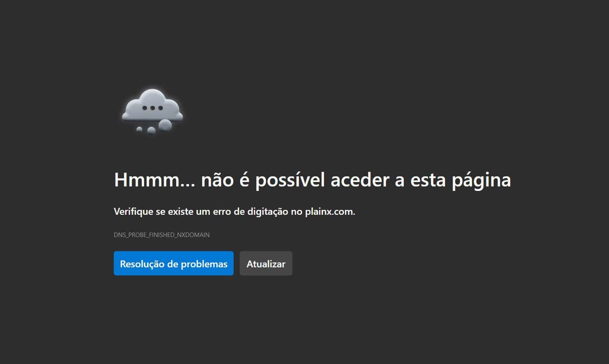Viewport: 609px width, 364px height.
Task: Click the word digitação in the message
Action: click(268, 212)
